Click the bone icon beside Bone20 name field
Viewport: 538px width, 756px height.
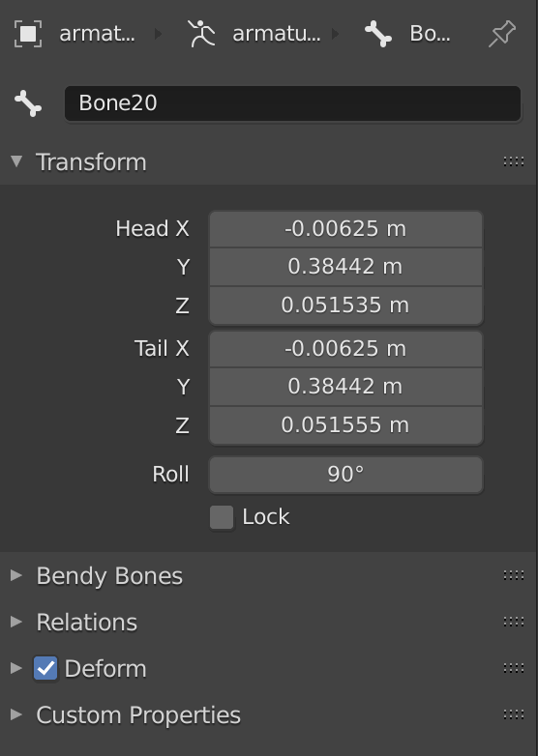pyautogui.click(x=28, y=103)
